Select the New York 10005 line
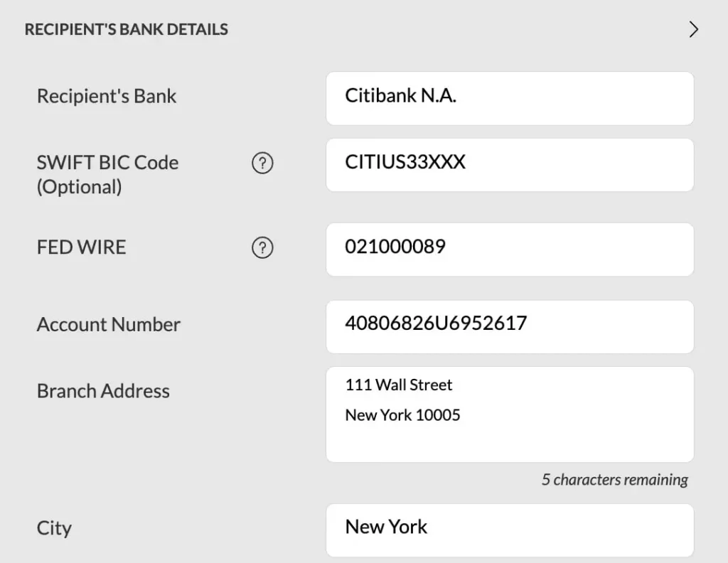The height and width of the screenshot is (563, 728). tap(402, 415)
